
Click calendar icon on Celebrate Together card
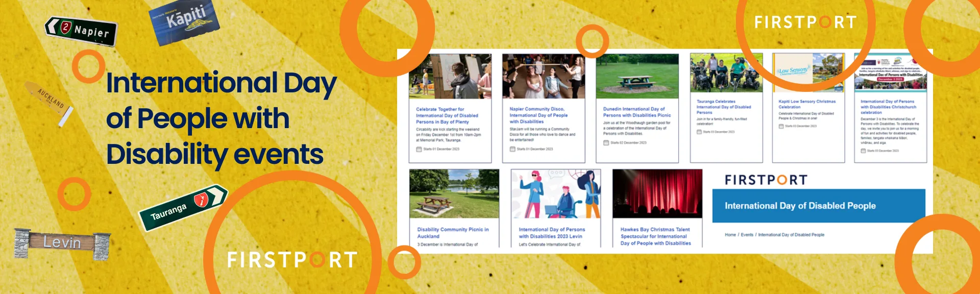(419, 149)
